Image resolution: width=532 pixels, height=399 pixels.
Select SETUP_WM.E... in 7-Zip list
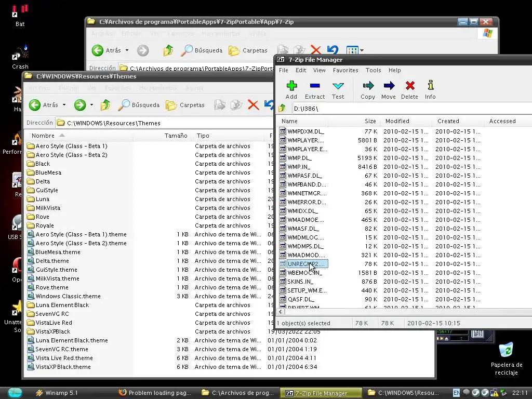click(x=303, y=290)
